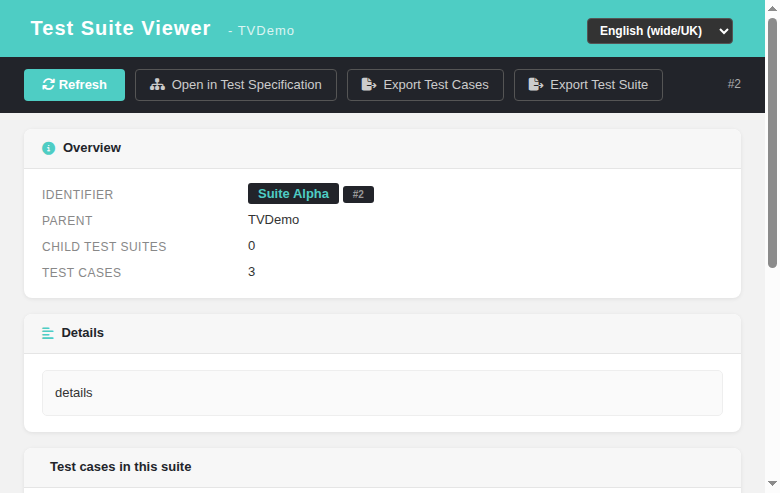The height and width of the screenshot is (493, 780).
Task: Click the Details section heading
Action: [83, 333]
